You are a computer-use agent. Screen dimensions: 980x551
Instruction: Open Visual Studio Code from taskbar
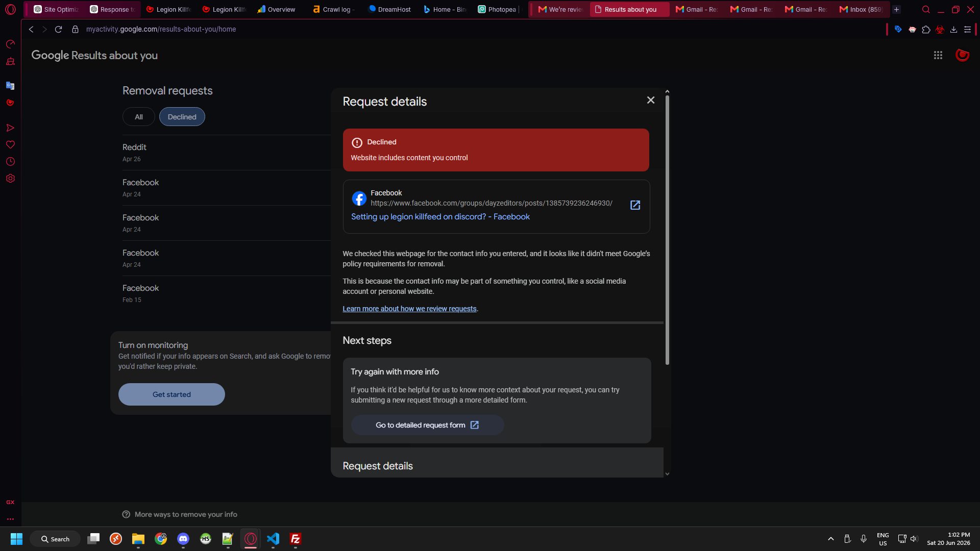[273, 539]
